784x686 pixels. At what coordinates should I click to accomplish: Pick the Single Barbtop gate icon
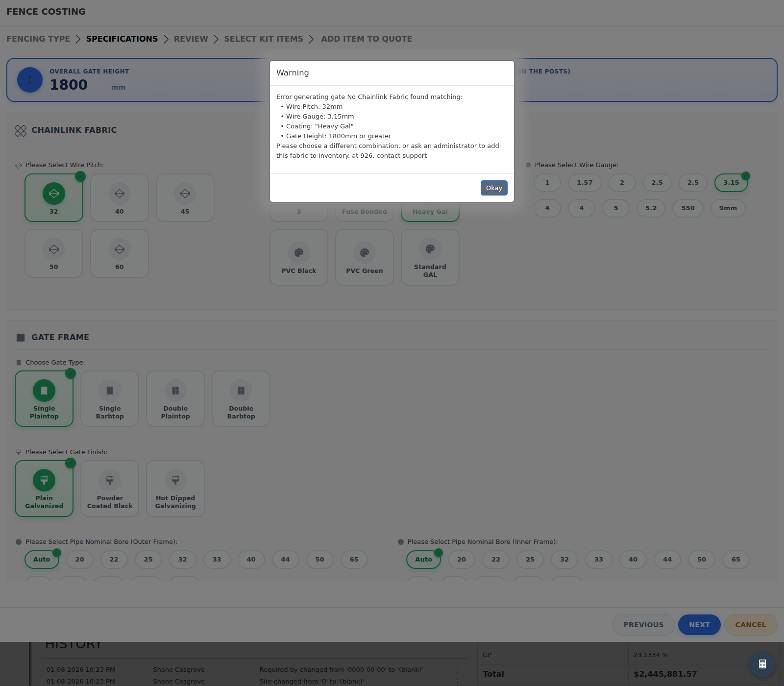(x=110, y=391)
